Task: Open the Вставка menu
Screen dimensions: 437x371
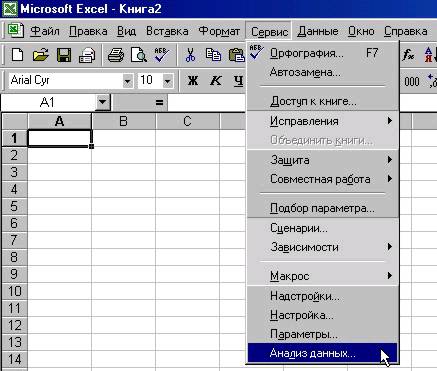Action: point(167,31)
